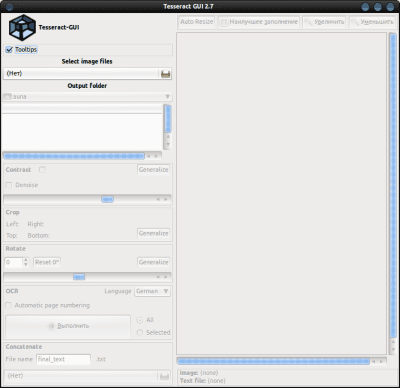Screen dimensions: 400x388
Task: Click the browse icon in the bottom concatenate file chooser
Action: pyautogui.click(x=164, y=376)
